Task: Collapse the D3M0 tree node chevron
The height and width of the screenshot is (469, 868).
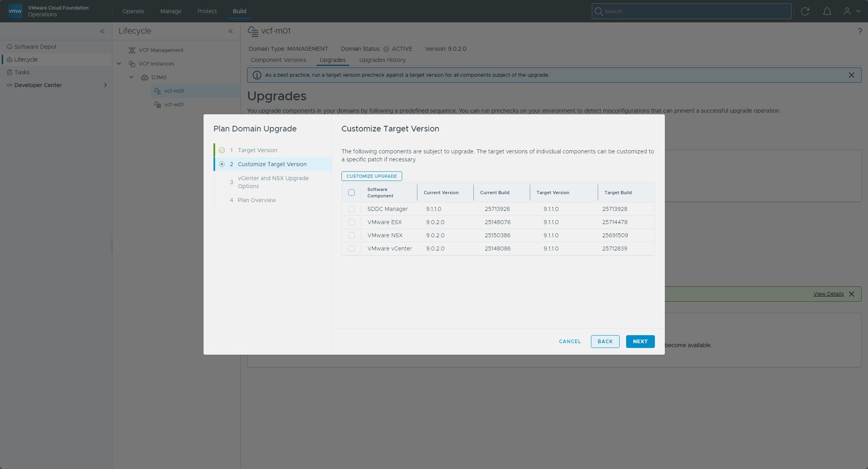Action: click(132, 77)
